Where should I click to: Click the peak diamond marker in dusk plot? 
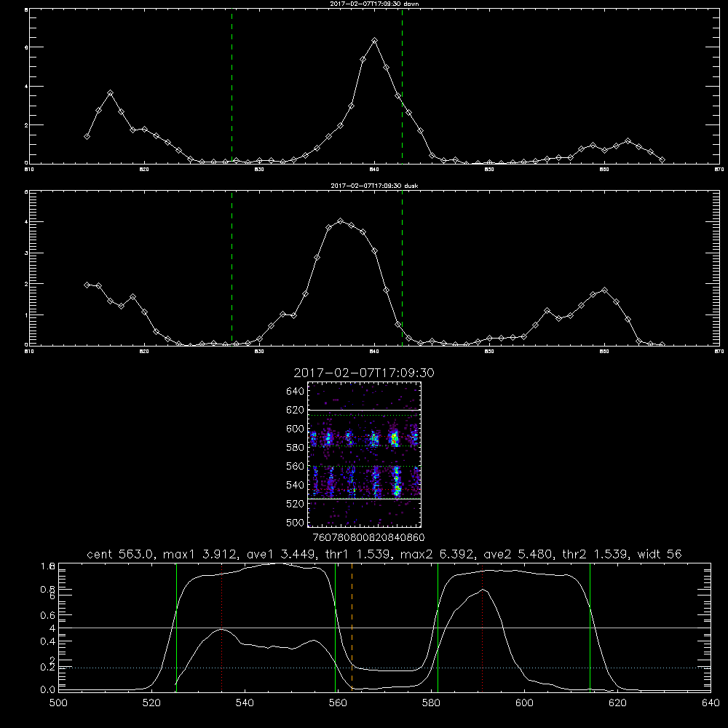tap(340, 221)
